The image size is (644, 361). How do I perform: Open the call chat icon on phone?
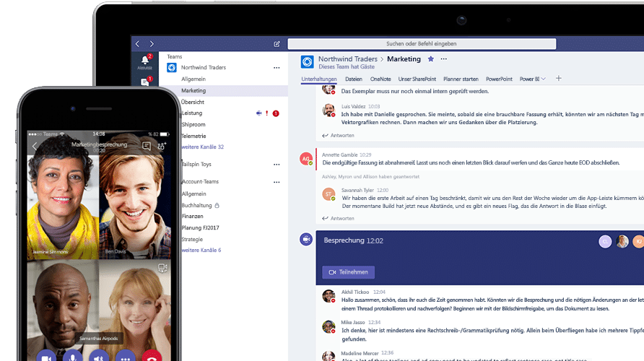(147, 146)
